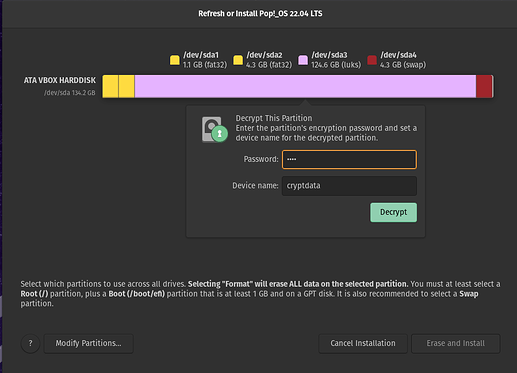
Task: Select the yellow /dev/sda2 legend swatch
Action: click(238, 60)
